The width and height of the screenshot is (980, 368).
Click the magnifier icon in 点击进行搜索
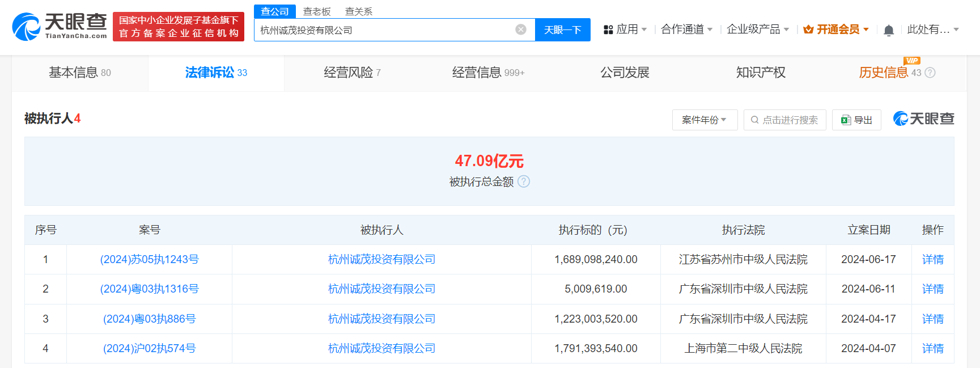[754, 120]
